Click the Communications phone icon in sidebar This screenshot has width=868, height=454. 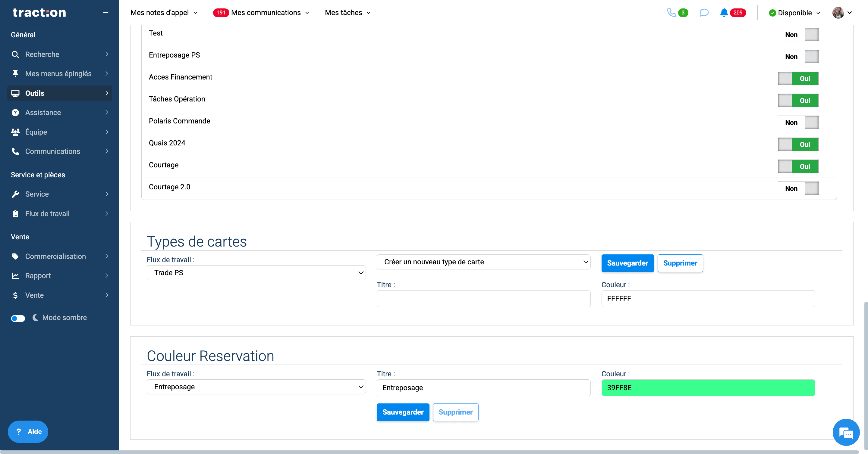pyautogui.click(x=15, y=151)
